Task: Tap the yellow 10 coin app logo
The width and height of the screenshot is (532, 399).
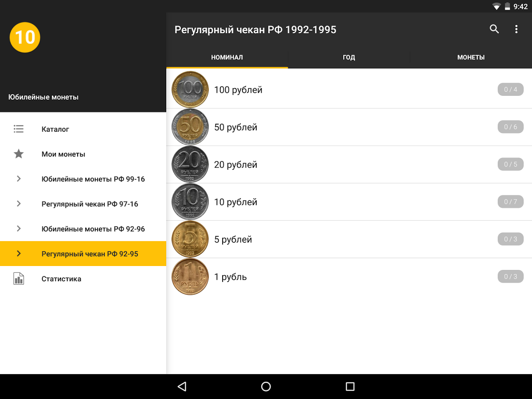Action: pos(25,37)
